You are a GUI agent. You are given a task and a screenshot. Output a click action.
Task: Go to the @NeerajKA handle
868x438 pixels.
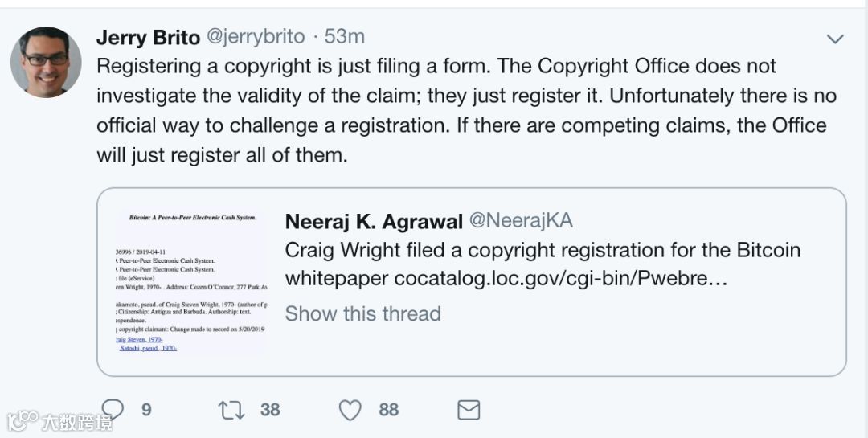[x=521, y=221]
